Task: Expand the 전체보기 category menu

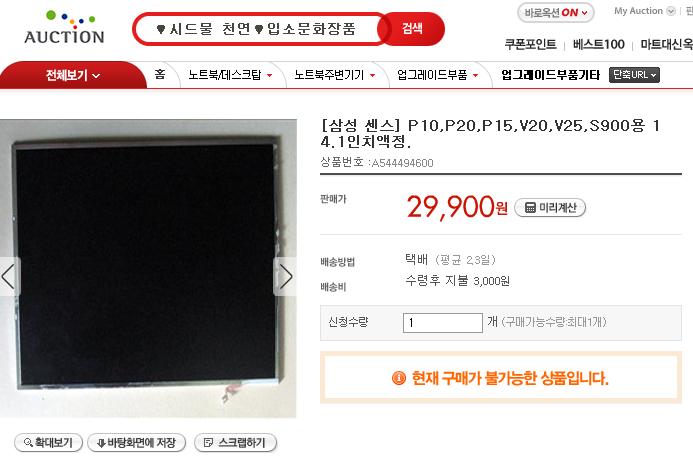Action: (x=73, y=75)
